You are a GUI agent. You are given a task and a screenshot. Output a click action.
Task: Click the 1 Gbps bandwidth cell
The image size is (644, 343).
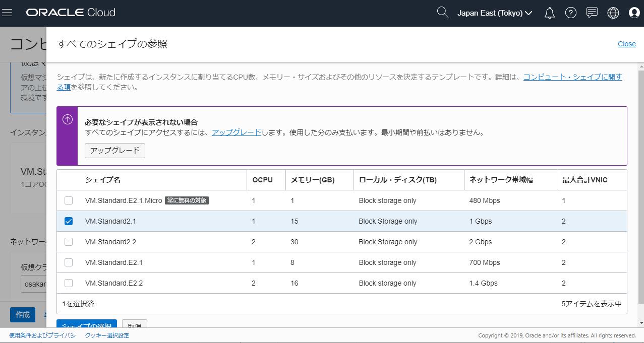tap(481, 221)
